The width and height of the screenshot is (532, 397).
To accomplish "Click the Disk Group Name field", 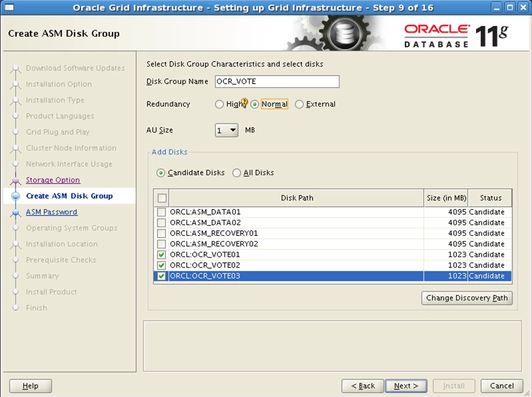I will [x=277, y=81].
